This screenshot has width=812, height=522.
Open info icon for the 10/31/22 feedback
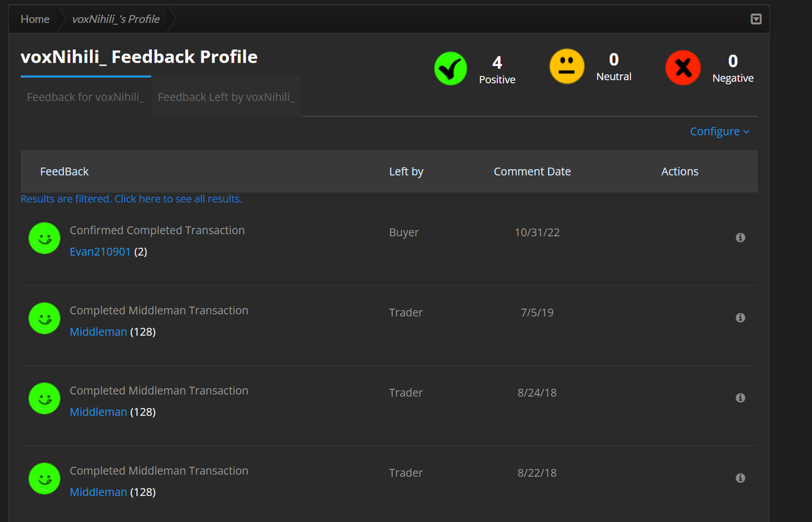(740, 238)
